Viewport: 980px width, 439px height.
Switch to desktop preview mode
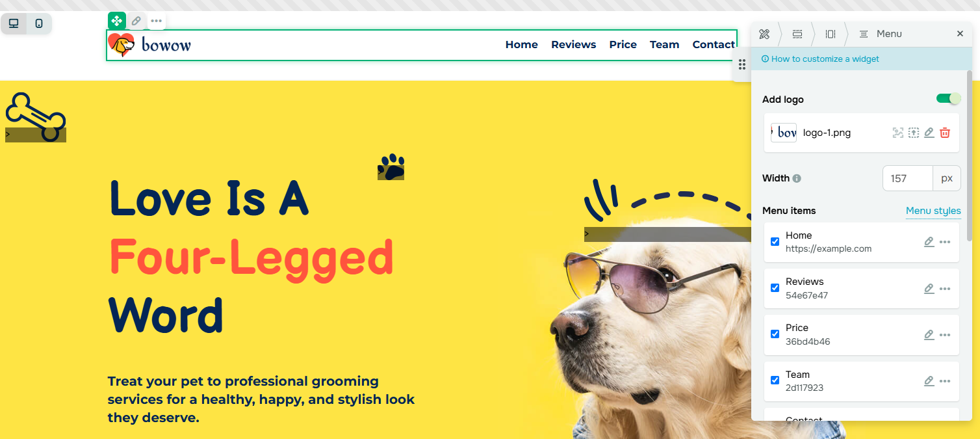tap(14, 23)
